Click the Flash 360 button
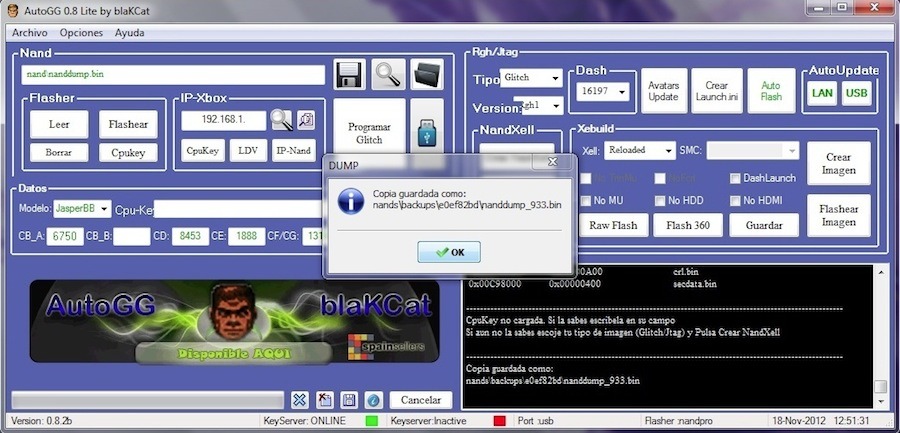 pos(687,225)
